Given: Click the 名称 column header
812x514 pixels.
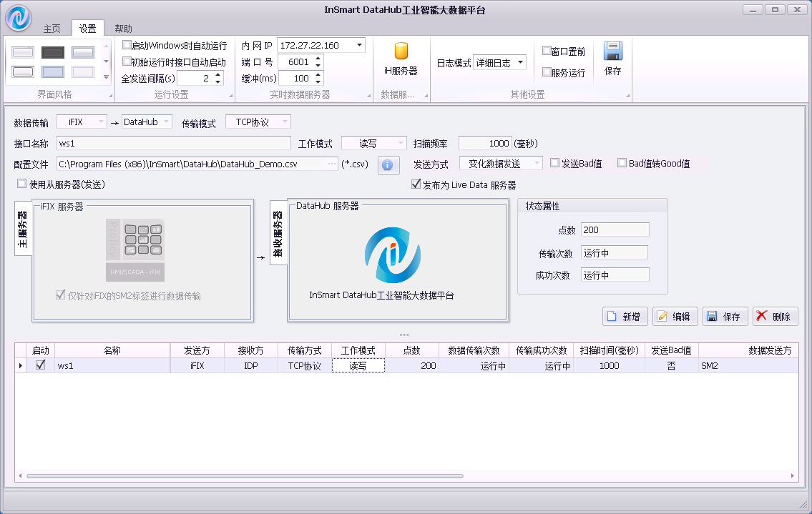Looking at the screenshot, I should 112,350.
